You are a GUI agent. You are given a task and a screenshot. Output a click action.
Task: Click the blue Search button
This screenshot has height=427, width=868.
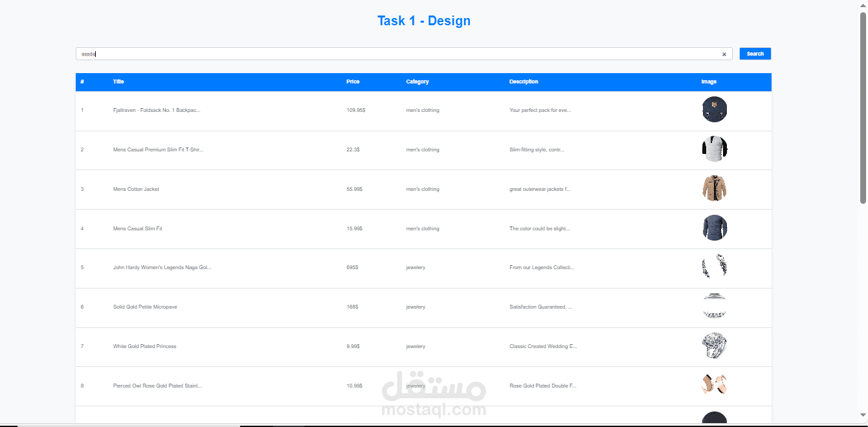[x=755, y=54]
